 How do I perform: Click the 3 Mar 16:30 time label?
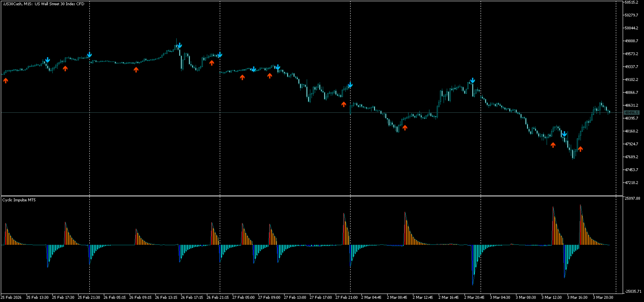[x=577, y=298]
